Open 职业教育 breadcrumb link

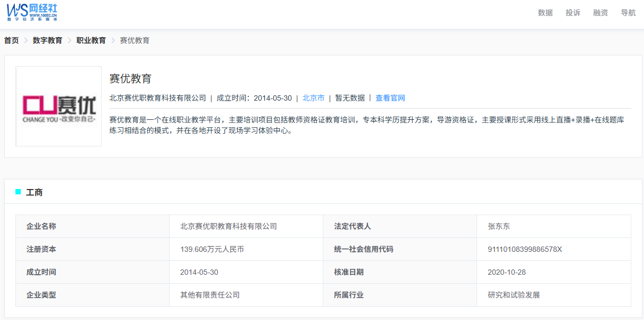(91, 40)
